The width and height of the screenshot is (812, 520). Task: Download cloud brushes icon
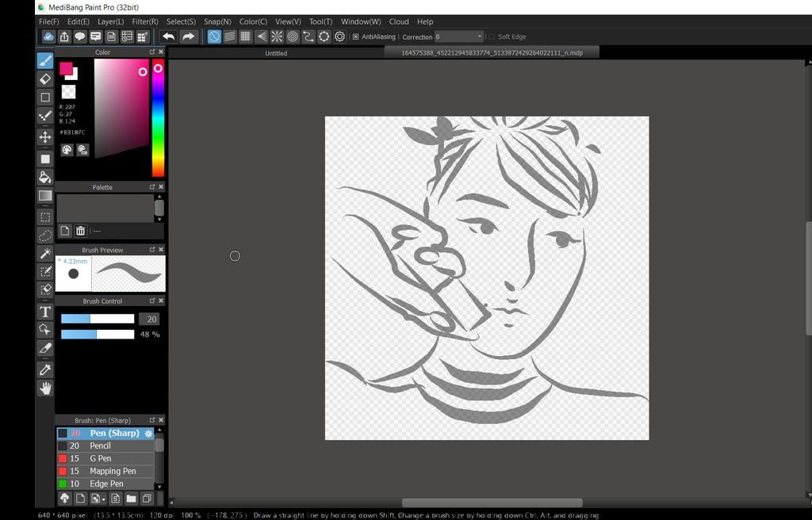[x=64, y=499]
